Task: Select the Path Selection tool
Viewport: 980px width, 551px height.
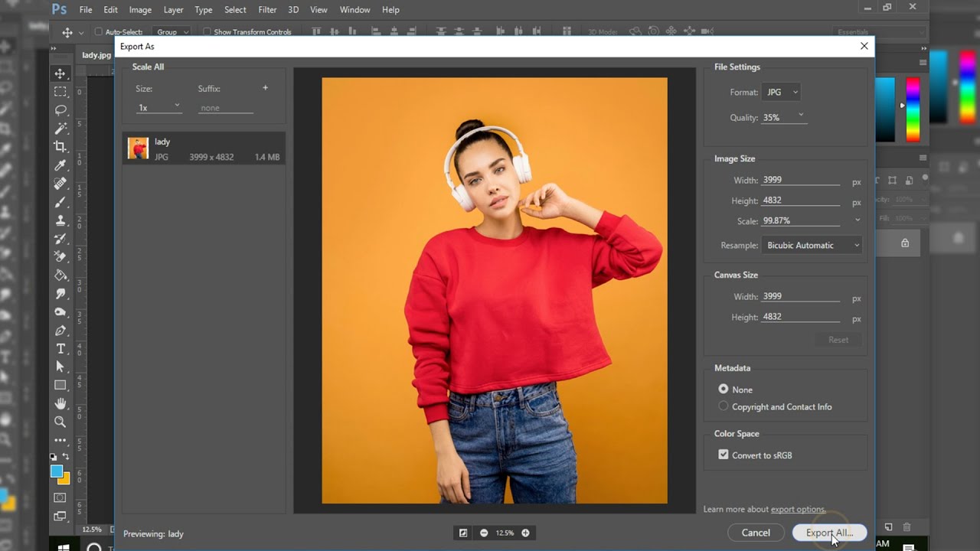Action: click(x=60, y=367)
